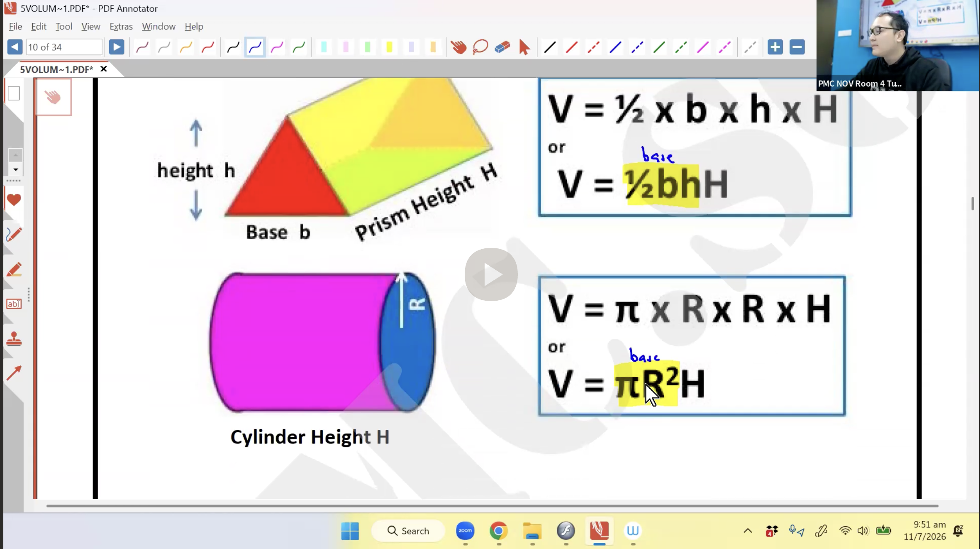Choose the solid green line tool
Image resolution: width=980 pixels, height=549 pixels.
(659, 47)
